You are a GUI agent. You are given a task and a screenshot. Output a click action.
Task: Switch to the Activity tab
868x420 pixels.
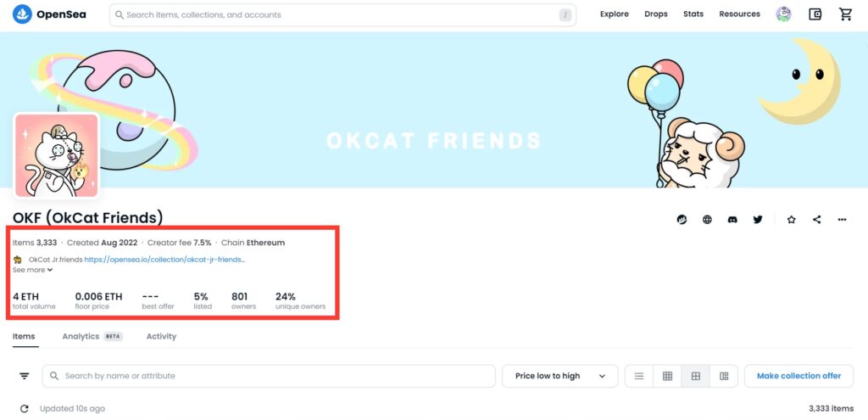coord(161,336)
